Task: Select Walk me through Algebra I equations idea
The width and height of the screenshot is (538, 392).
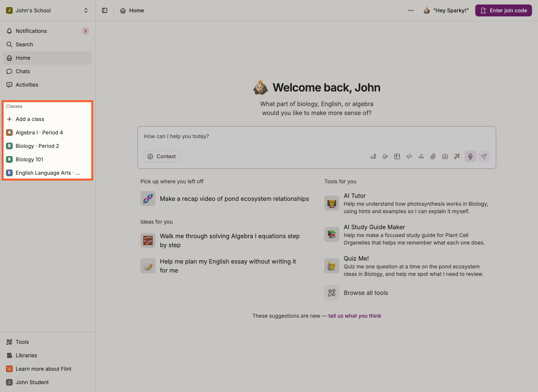Action: 225,240
